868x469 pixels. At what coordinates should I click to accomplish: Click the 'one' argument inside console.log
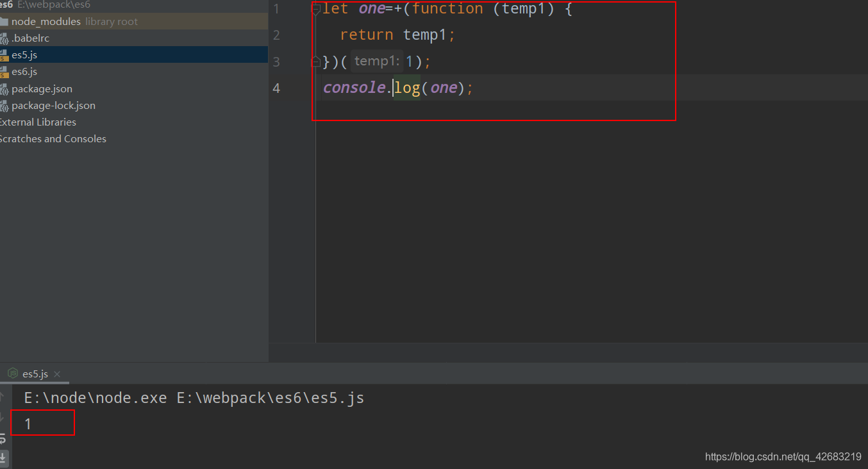point(443,88)
